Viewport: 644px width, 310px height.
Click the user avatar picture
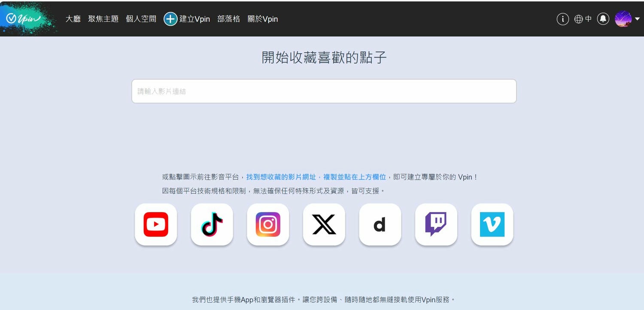coord(623,19)
